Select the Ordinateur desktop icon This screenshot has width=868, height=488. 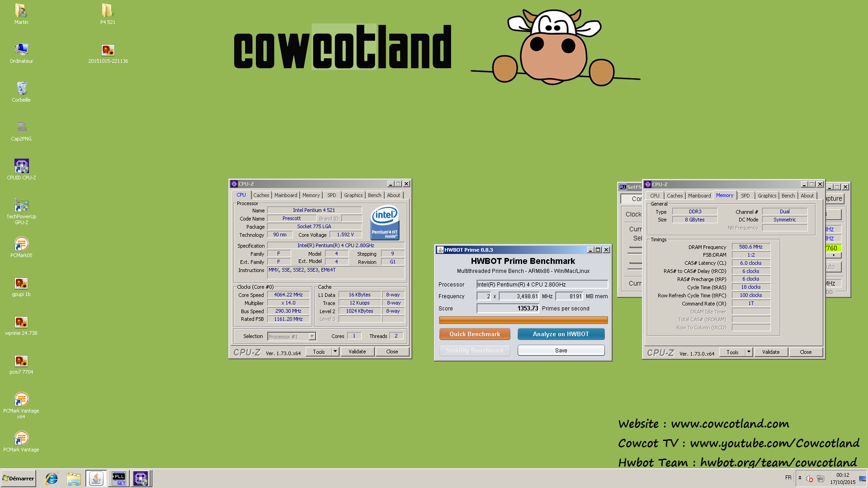coord(21,53)
